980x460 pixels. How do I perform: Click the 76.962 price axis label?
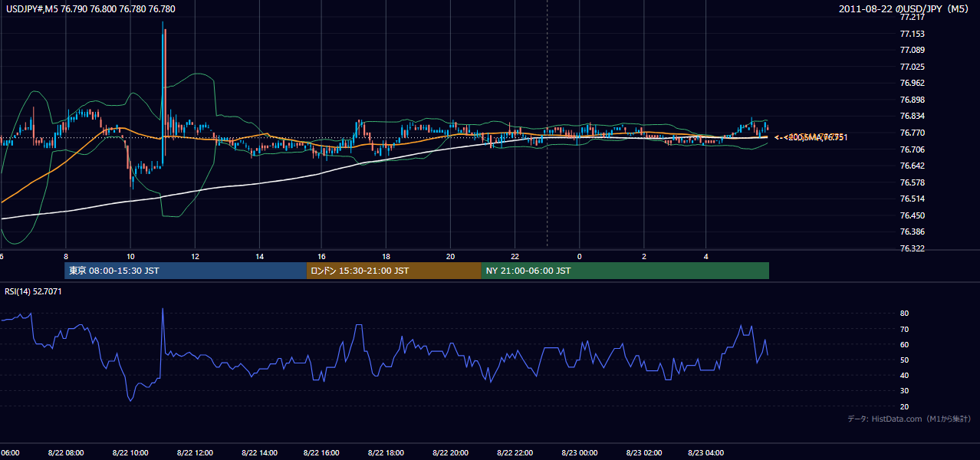pos(912,84)
